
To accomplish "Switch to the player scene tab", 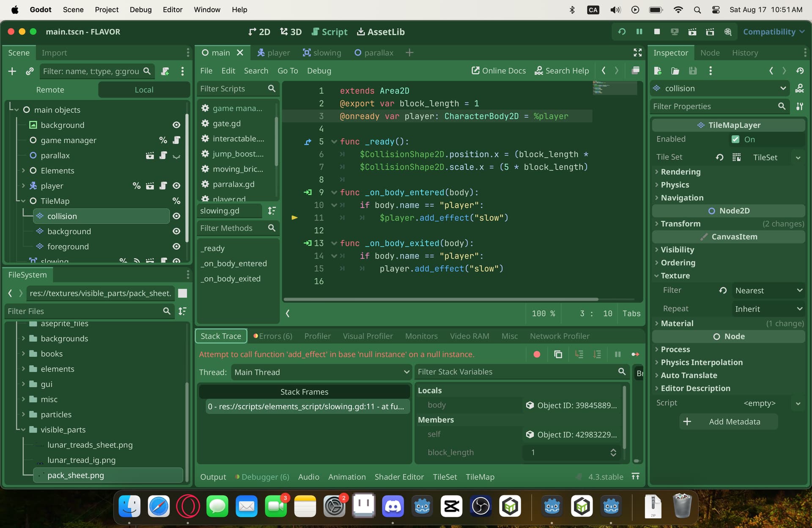I will coord(274,52).
